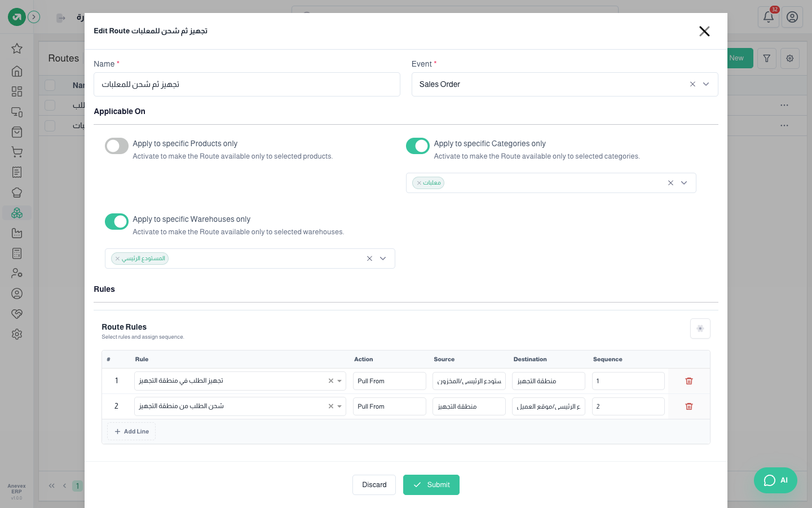Open the AI chat assistant
Screen dimensions: 812x508
coord(775,480)
